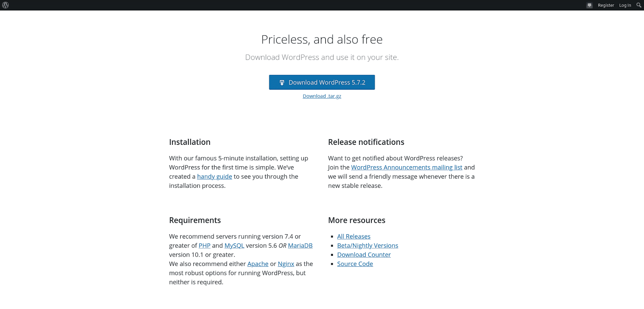
Task: Open the handy guide link
Action: click(215, 176)
